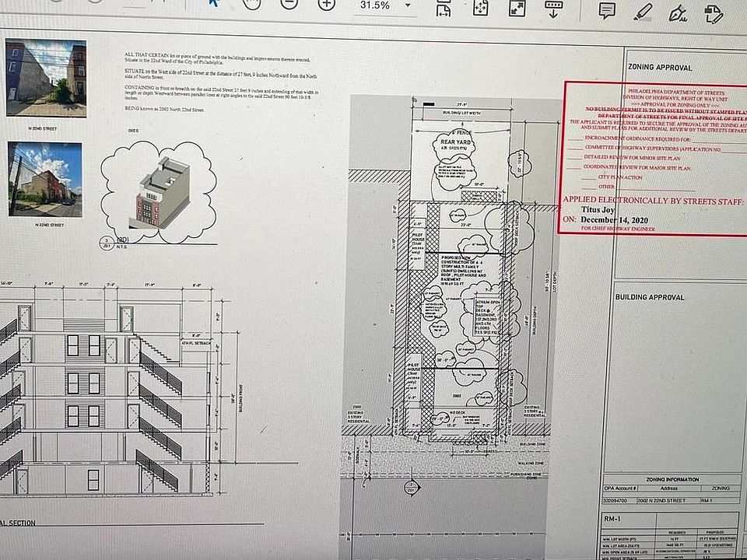Click the stamp edit tool icon
The image size is (747, 560).
[714, 14]
